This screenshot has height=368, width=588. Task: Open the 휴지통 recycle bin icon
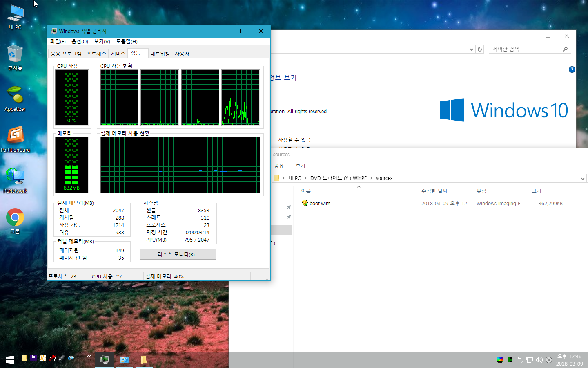[x=15, y=57]
